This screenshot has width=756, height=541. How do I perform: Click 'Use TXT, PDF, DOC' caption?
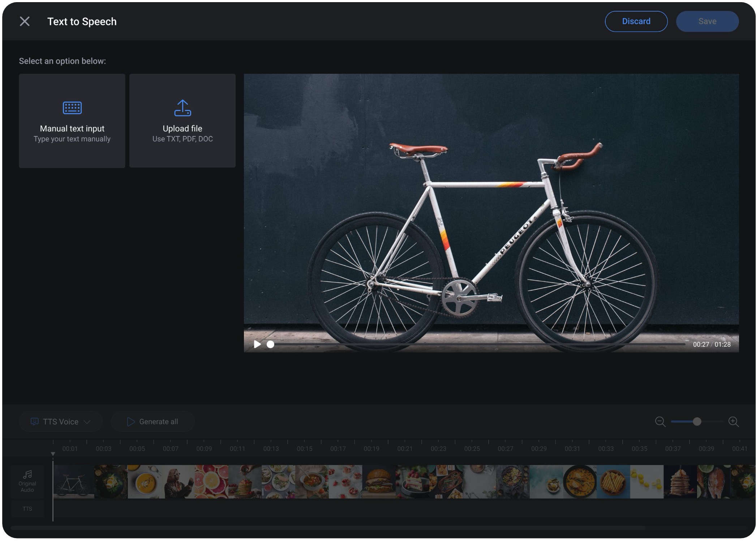(182, 139)
